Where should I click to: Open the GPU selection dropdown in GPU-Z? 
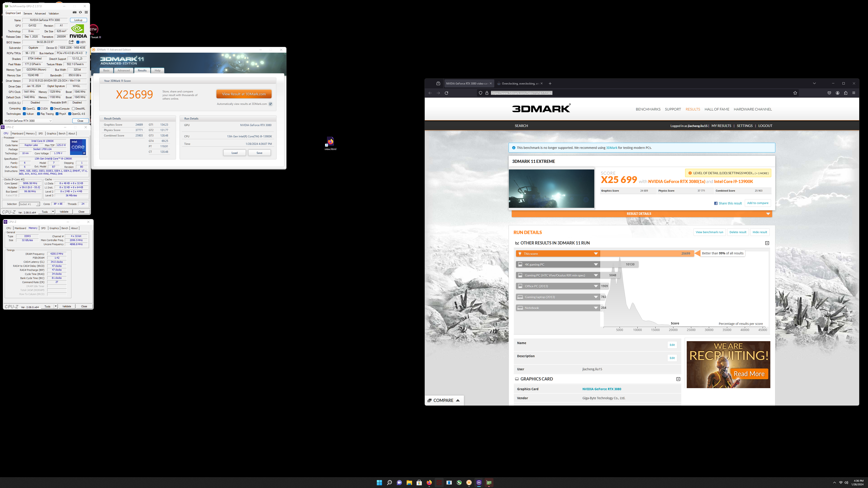coord(28,121)
